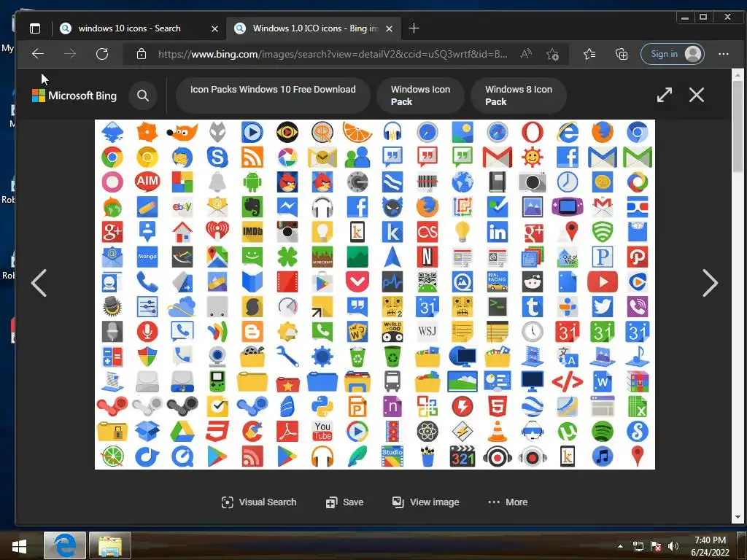Screen dimensions: 747x560
Task: Select the Windows Icon Pack suggestion
Action: (420, 96)
